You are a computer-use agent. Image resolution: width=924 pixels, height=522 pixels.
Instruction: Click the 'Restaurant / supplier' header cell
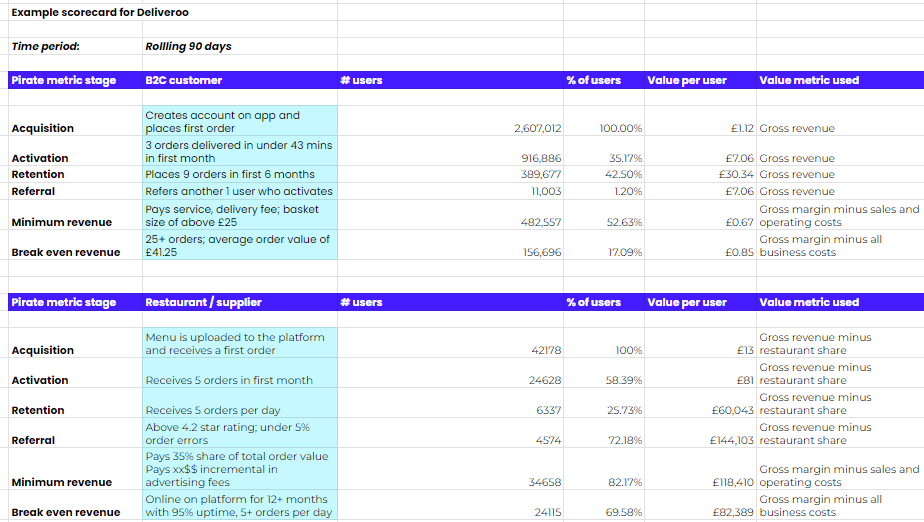[x=240, y=302]
